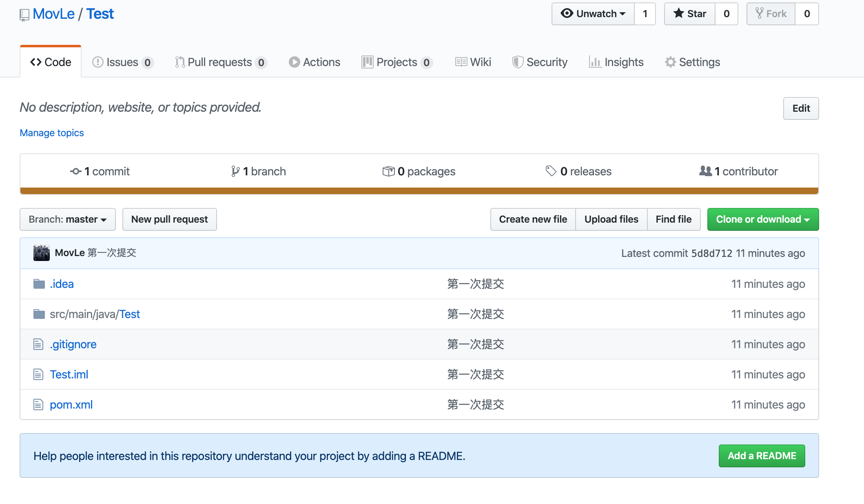Expand the Clone or download dropdown
Image resolution: width=864 pixels, height=504 pixels.
click(762, 219)
